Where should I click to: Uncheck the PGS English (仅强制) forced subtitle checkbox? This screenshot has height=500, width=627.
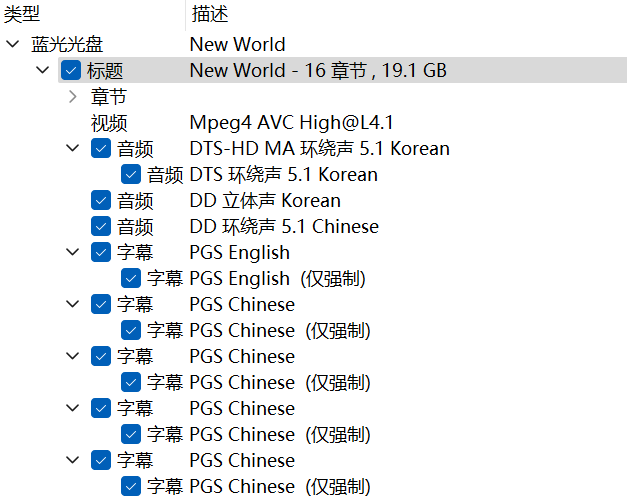131,278
